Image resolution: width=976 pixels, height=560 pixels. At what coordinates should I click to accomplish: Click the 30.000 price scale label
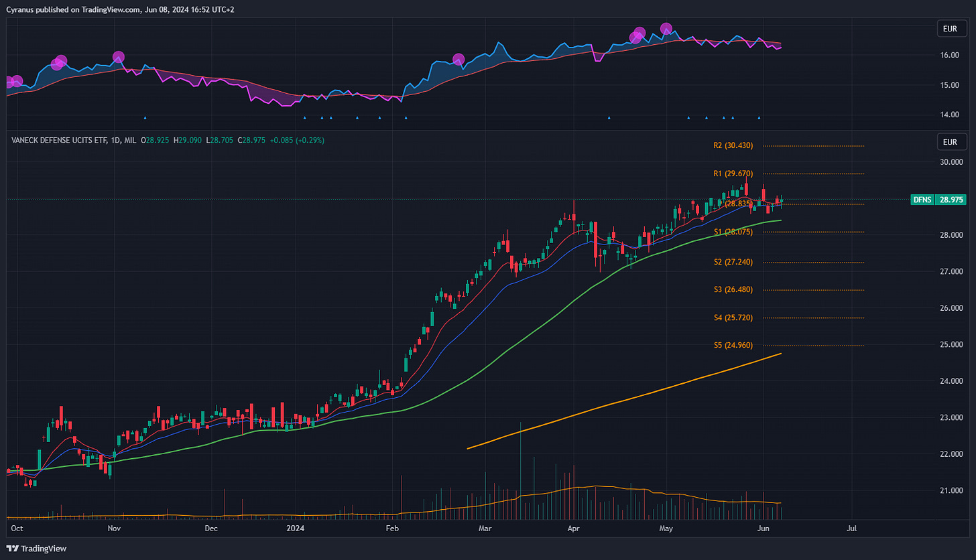pyautogui.click(x=951, y=161)
